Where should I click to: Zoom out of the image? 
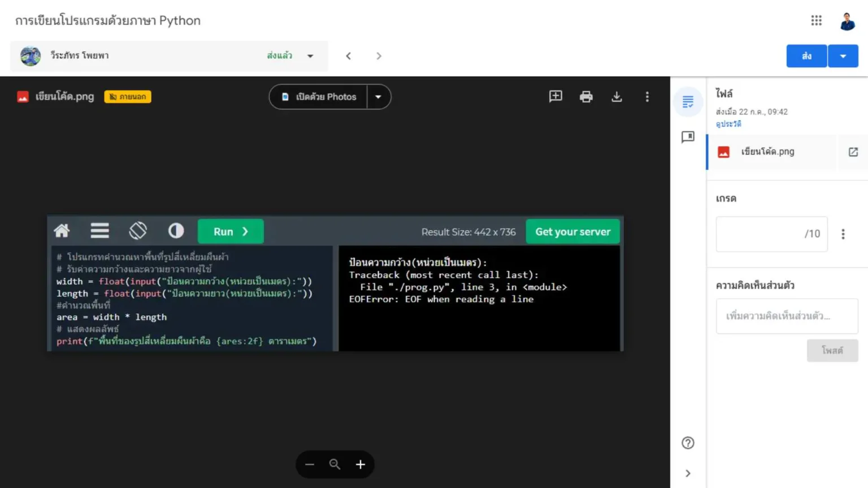(309, 464)
